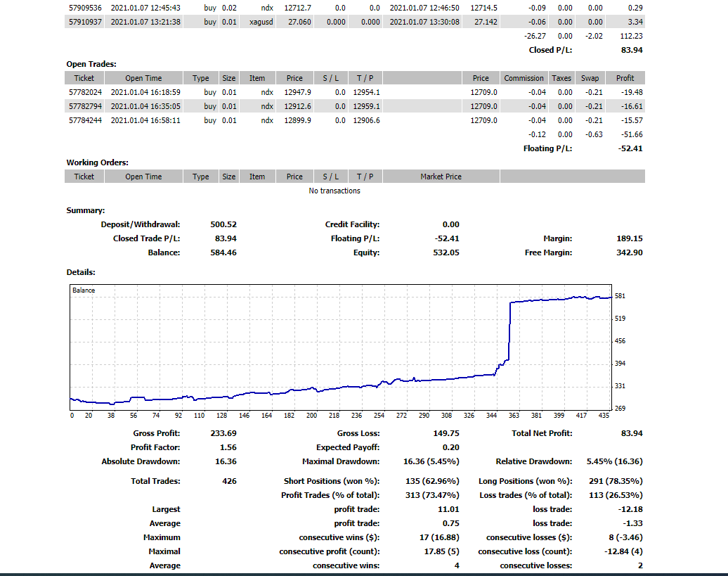Click the Equity value 532.05
The width and height of the screenshot is (728, 576).
(446, 252)
